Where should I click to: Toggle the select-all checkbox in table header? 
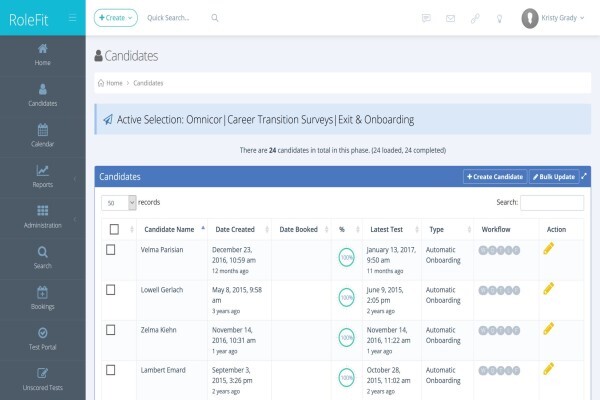(x=114, y=229)
